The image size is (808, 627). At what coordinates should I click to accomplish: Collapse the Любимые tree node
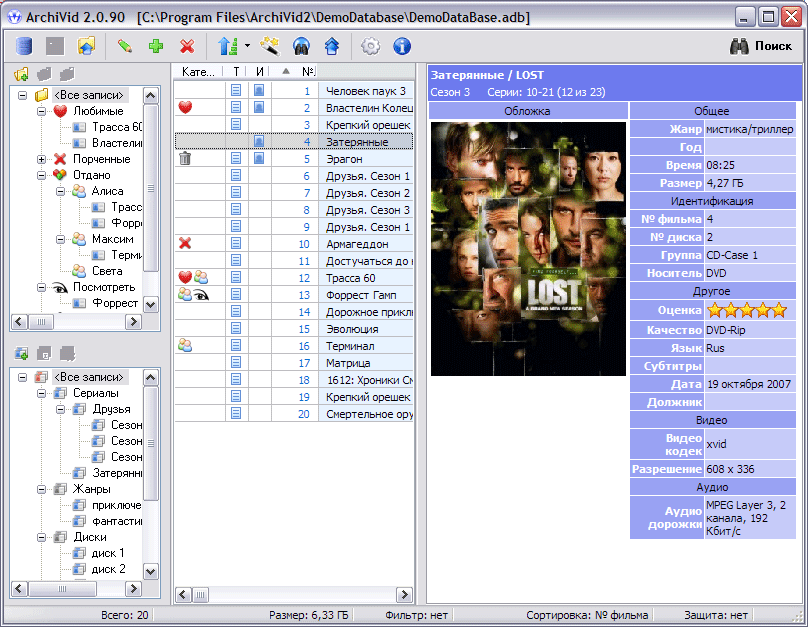tap(41, 111)
